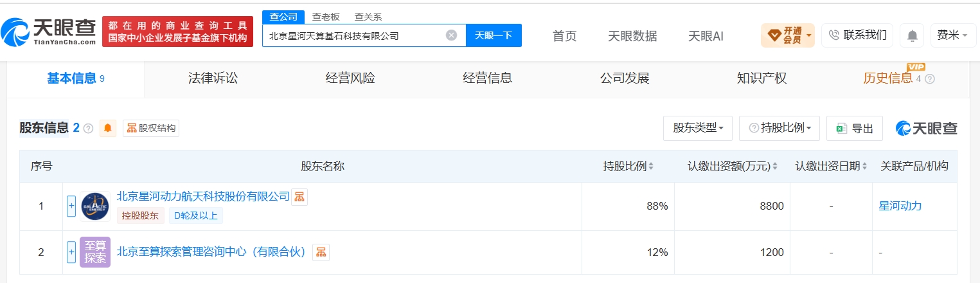Click the 天眼一下 search button
This screenshot has height=283, width=980.
click(494, 35)
